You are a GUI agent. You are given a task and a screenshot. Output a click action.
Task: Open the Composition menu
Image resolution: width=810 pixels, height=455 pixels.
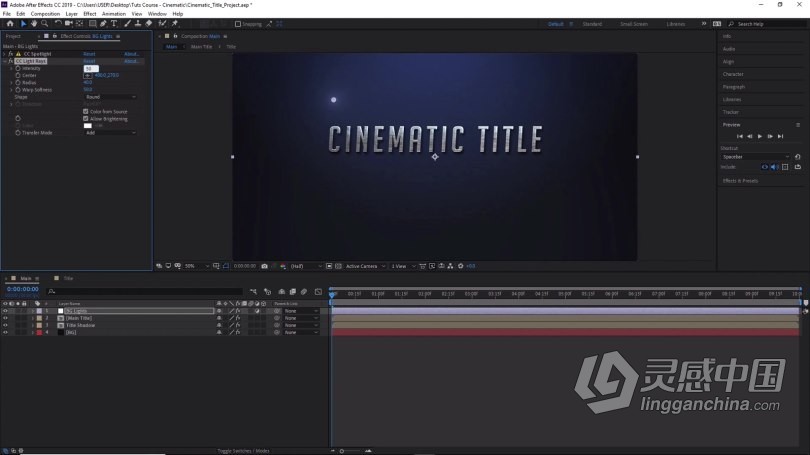tap(45, 14)
